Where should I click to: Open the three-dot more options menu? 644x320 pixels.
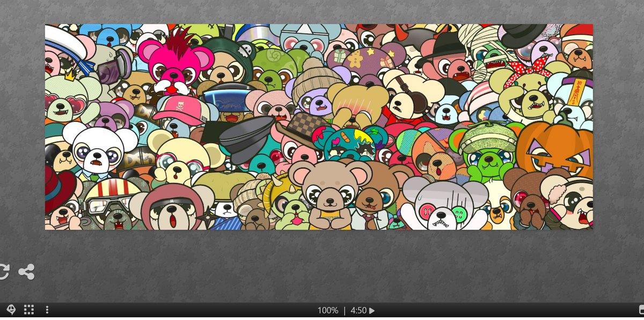47,310
